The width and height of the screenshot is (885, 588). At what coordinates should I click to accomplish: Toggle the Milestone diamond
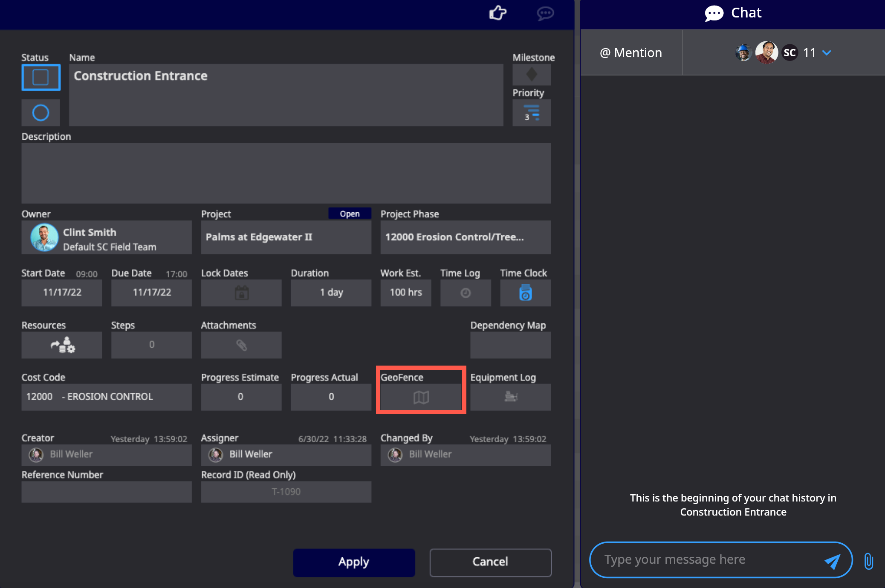click(532, 75)
